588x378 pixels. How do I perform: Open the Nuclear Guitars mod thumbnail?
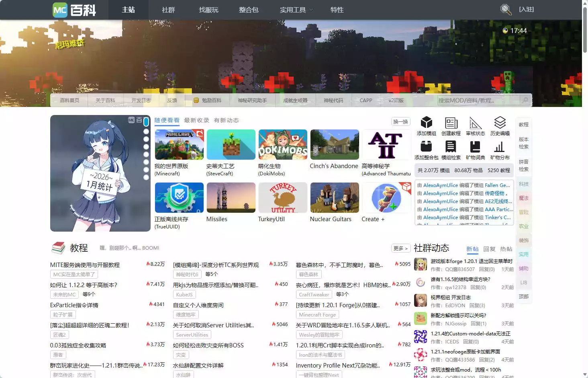pyautogui.click(x=335, y=197)
